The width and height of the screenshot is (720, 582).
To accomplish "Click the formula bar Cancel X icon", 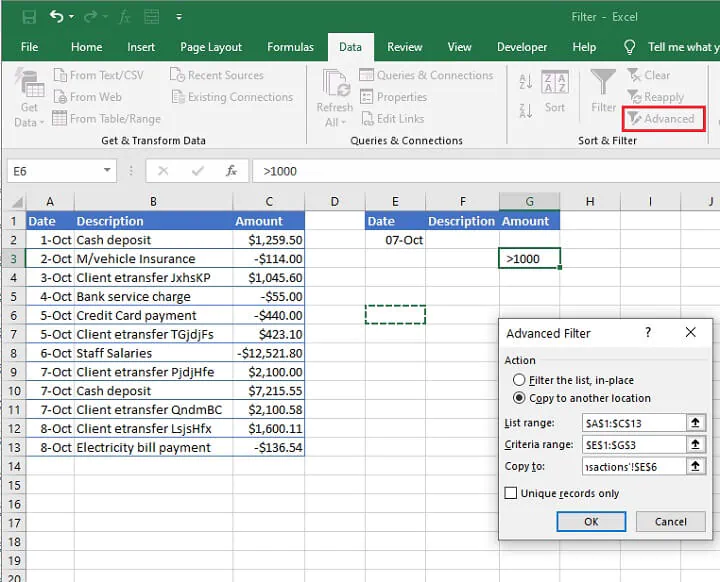I will (163, 171).
